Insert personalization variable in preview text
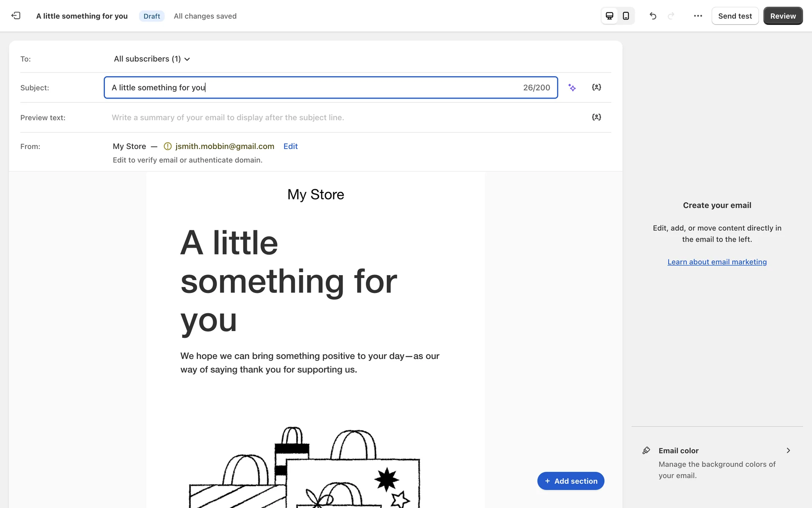The width and height of the screenshot is (812, 508). click(596, 117)
